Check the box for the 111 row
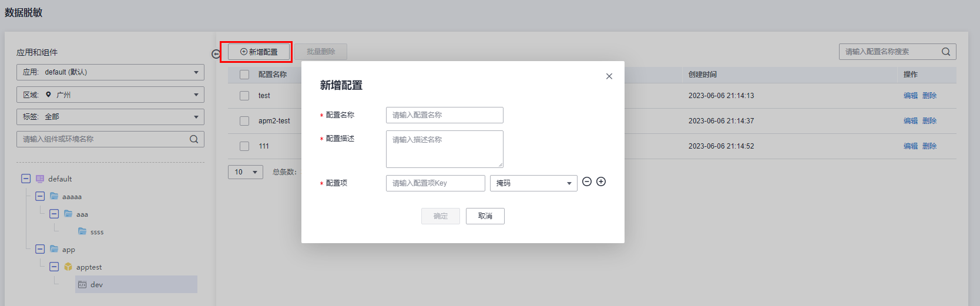The height and width of the screenshot is (306, 980). click(244, 146)
